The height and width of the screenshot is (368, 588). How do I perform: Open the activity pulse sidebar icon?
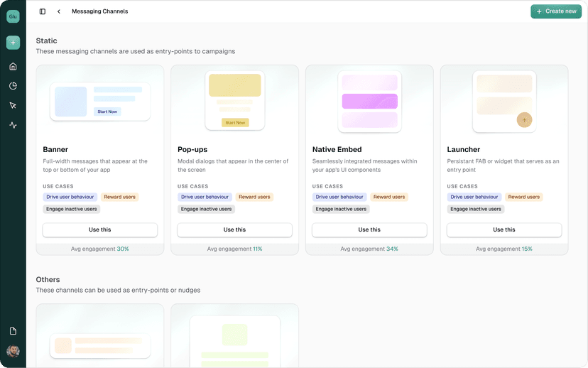tap(13, 125)
